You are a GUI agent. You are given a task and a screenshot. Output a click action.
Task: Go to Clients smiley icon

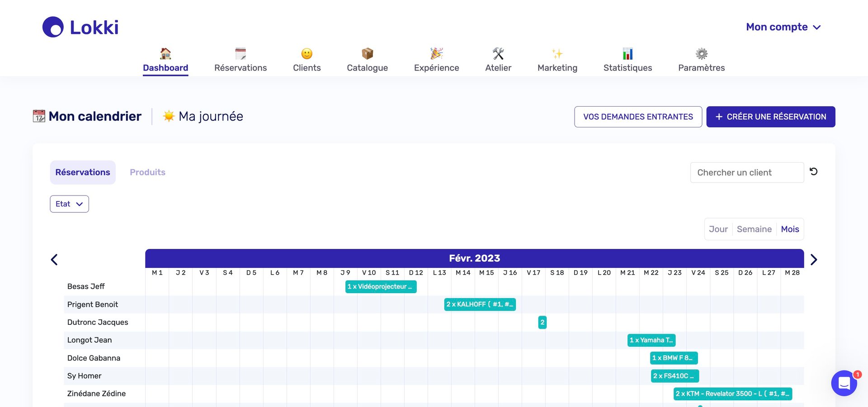pyautogui.click(x=307, y=54)
